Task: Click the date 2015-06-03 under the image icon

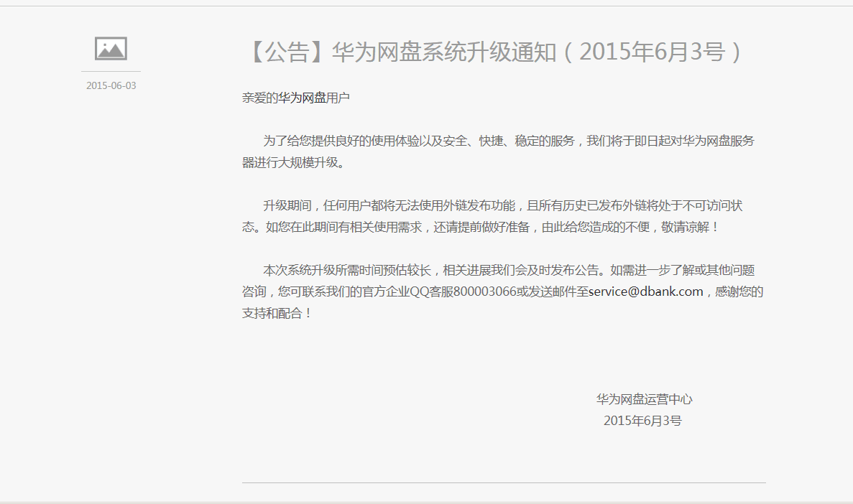Action: [x=111, y=85]
